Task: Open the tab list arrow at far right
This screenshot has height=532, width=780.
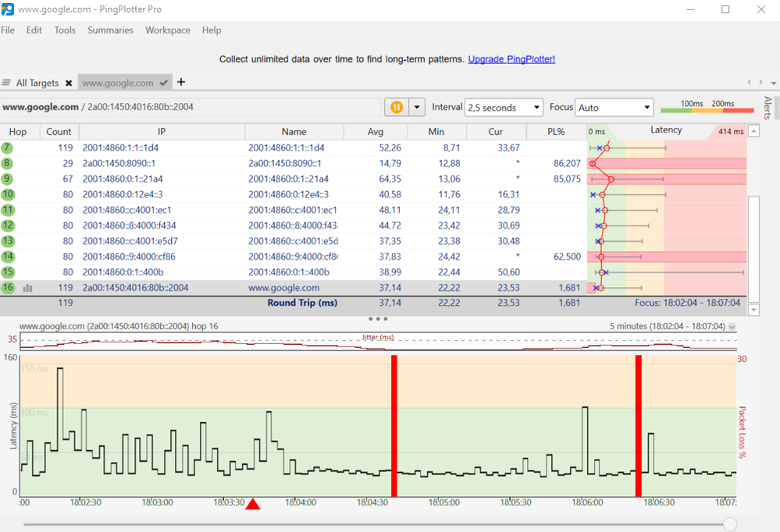Action: click(x=774, y=83)
